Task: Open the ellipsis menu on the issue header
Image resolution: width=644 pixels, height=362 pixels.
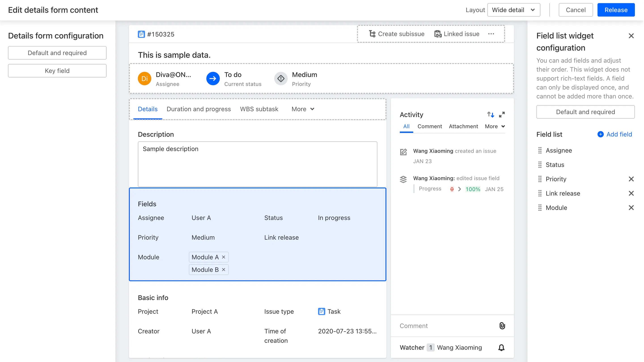Action: [x=491, y=34]
